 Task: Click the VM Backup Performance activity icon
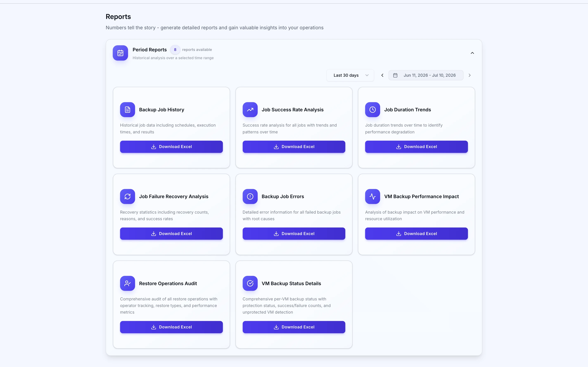[x=372, y=196]
